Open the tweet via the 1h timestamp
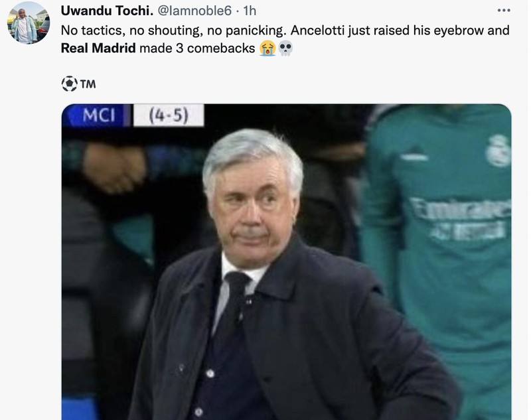 (250, 11)
